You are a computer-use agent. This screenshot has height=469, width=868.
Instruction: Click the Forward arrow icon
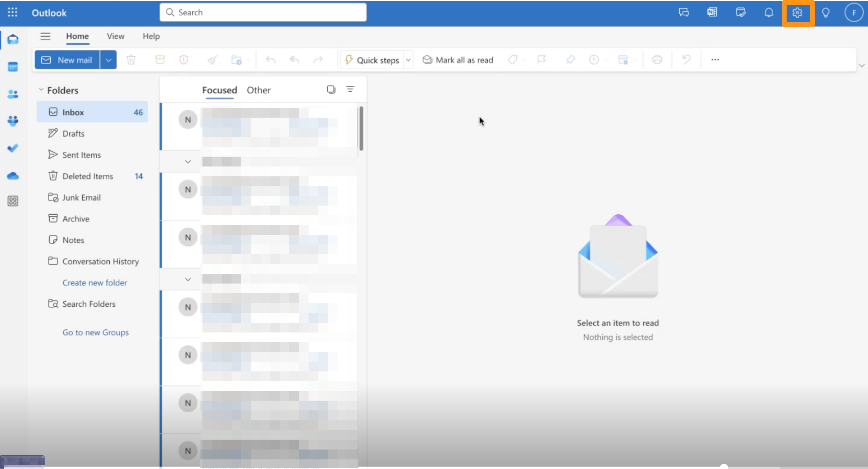pos(318,60)
